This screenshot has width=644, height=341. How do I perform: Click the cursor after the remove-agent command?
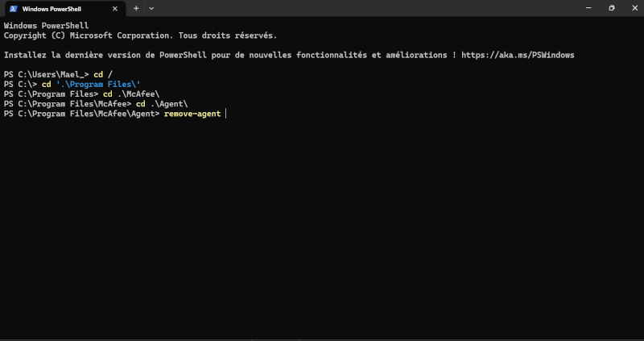tap(227, 114)
